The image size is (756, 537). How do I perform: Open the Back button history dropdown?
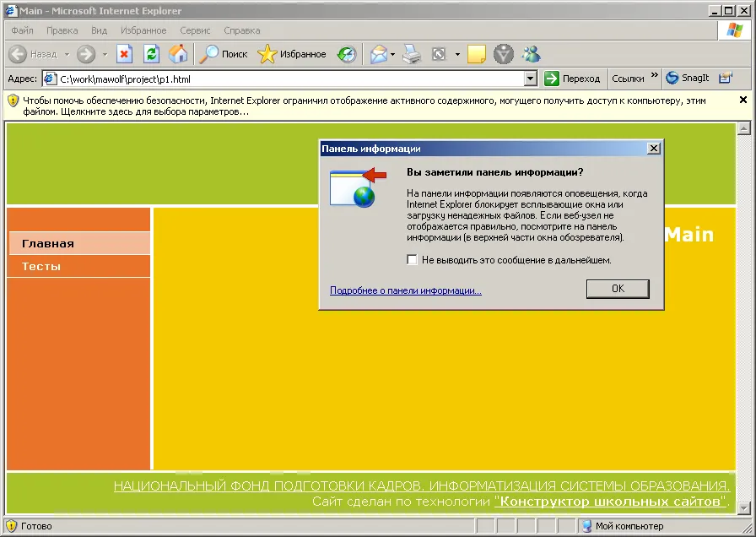tap(67, 55)
